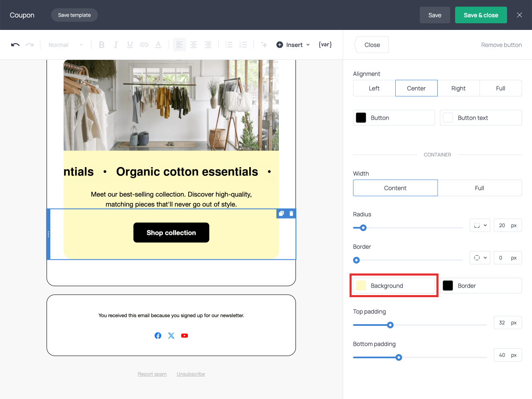Click the undo arrow icon

(15, 45)
